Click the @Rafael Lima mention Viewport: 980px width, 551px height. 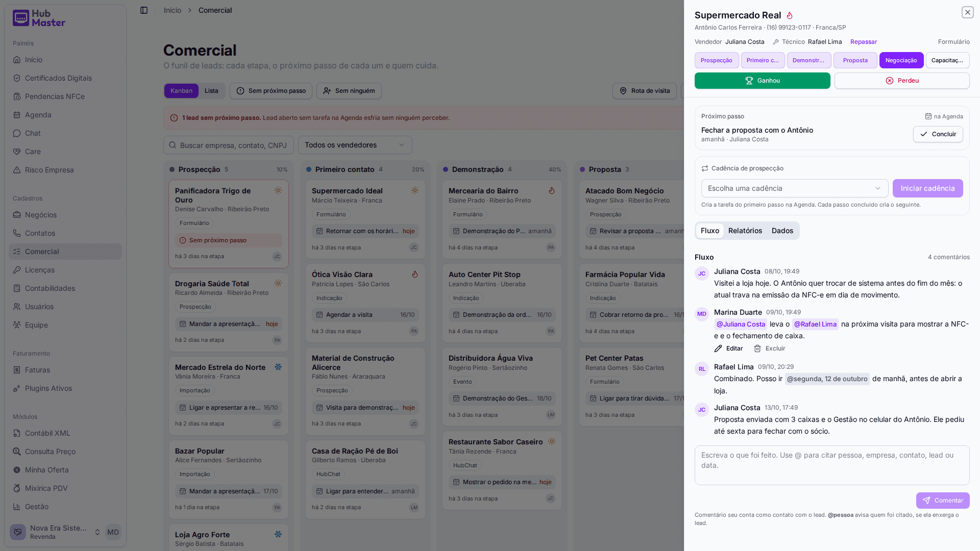pos(815,324)
